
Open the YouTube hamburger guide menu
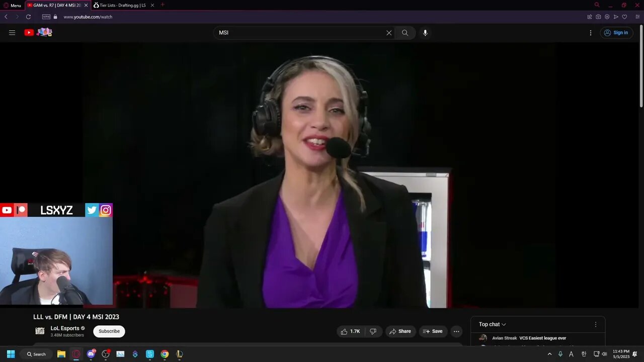pos(12,33)
